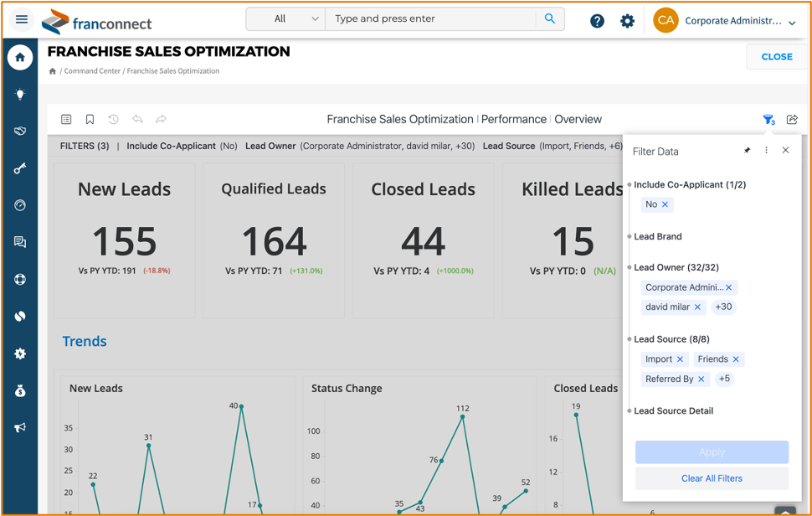Open the settings gear in top bar
The image size is (812, 516).
pyautogui.click(x=627, y=21)
